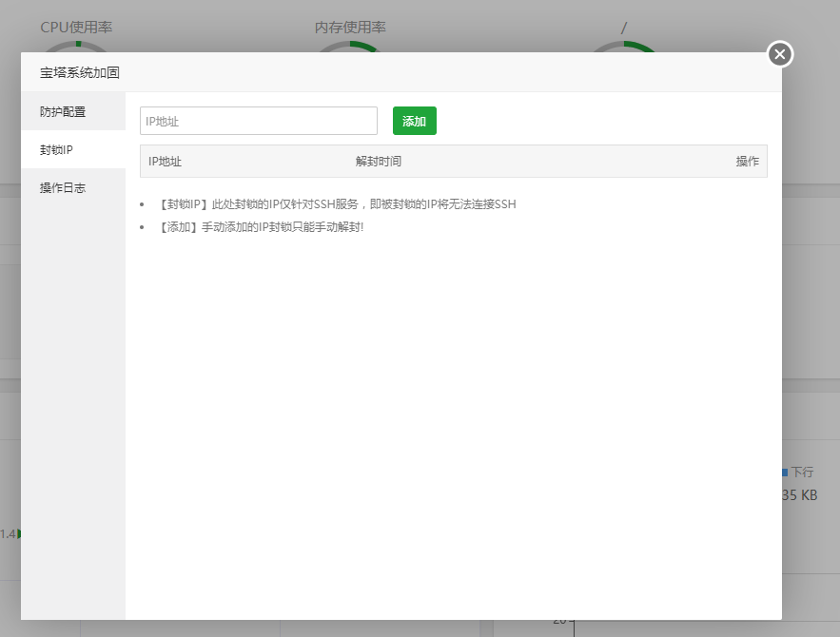Image resolution: width=840 pixels, height=637 pixels.
Task: Click the IP地址 column header
Action: point(165,161)
